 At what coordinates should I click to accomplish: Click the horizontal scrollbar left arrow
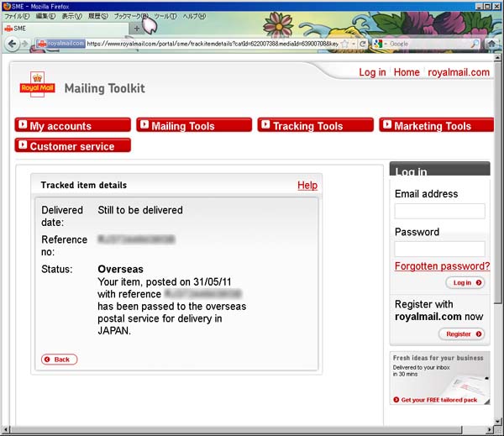point(6,429)
